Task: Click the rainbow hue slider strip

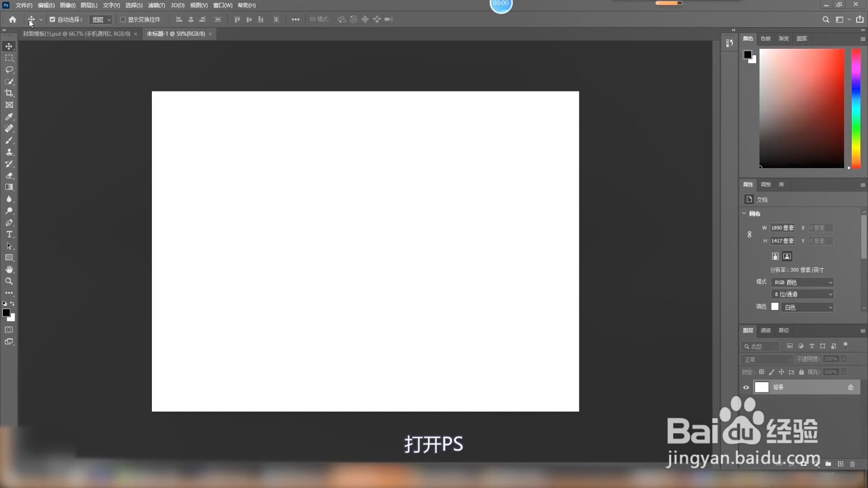Action: tap(856, 108)
